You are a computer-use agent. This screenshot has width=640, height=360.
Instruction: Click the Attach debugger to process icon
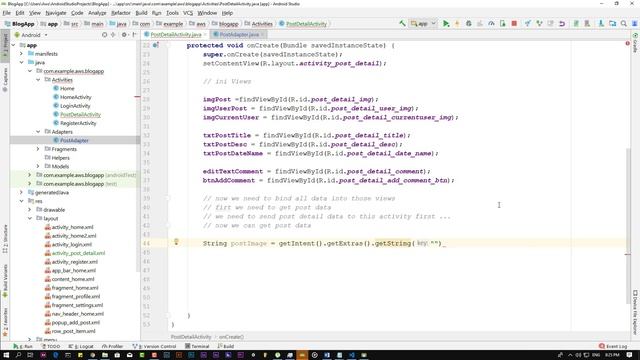(503, 24)
